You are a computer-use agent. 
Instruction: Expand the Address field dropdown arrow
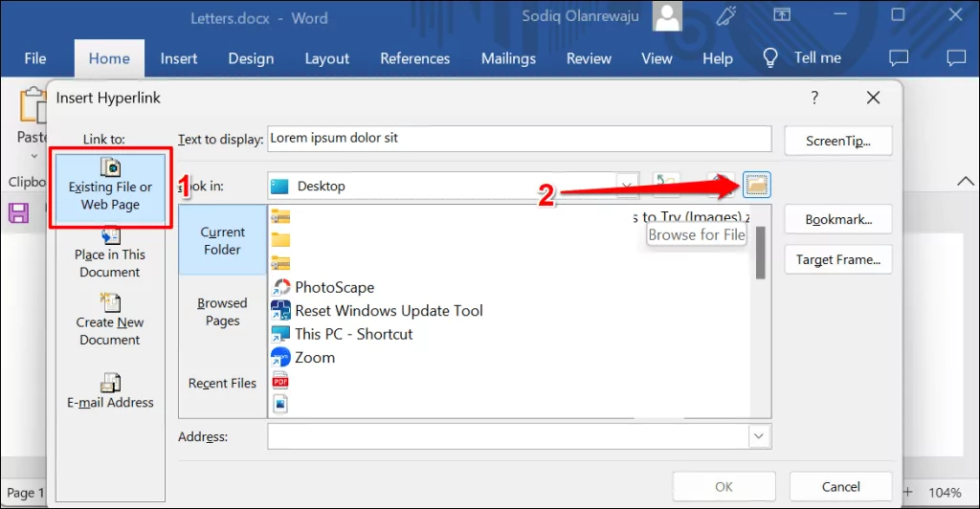click(x=759, y=436)
